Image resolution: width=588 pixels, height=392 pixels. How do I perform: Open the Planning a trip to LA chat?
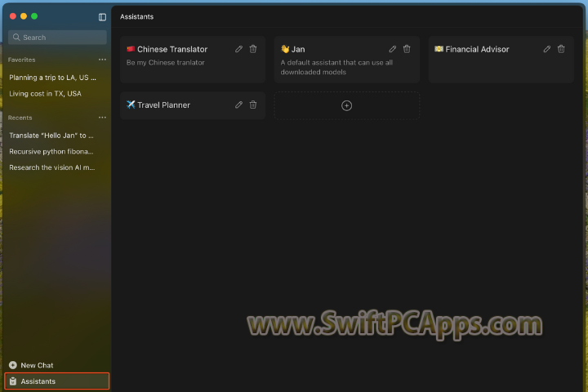pyautogui.click(x=53, y=78)
